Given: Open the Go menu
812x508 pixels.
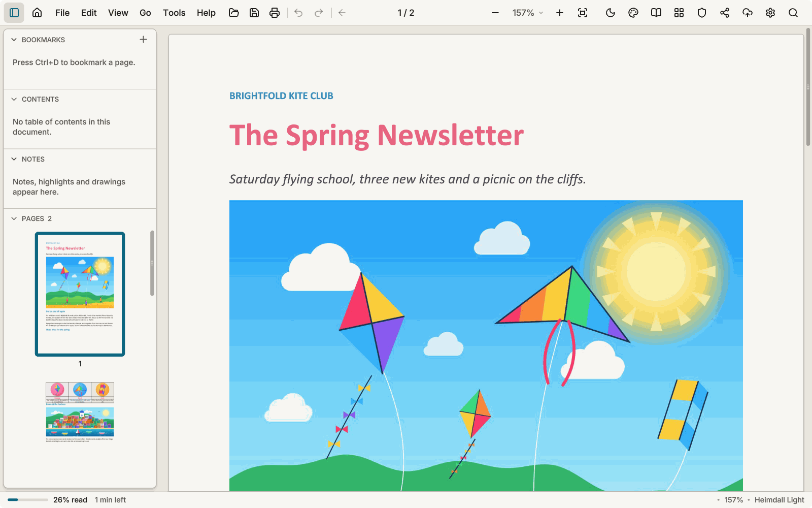Looking at the screenshot, I should [x=145, y=13].
